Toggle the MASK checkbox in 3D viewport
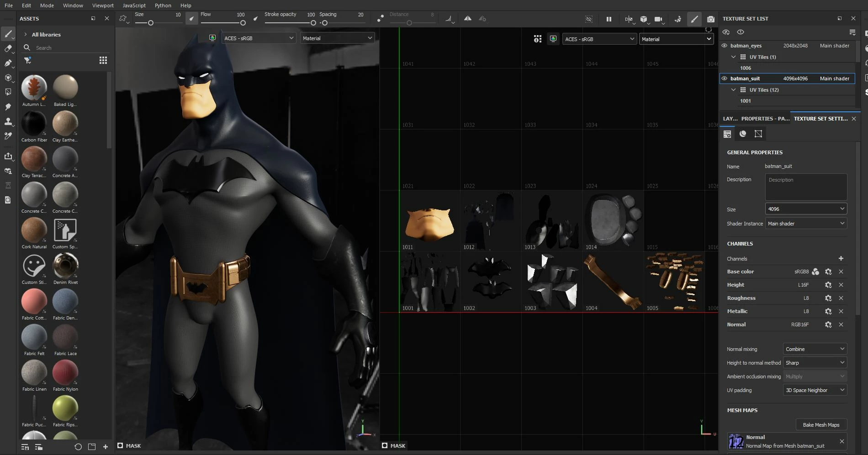The height and width of the screenshot is (455, 868). pyautogui.click(x=120, y=445)
